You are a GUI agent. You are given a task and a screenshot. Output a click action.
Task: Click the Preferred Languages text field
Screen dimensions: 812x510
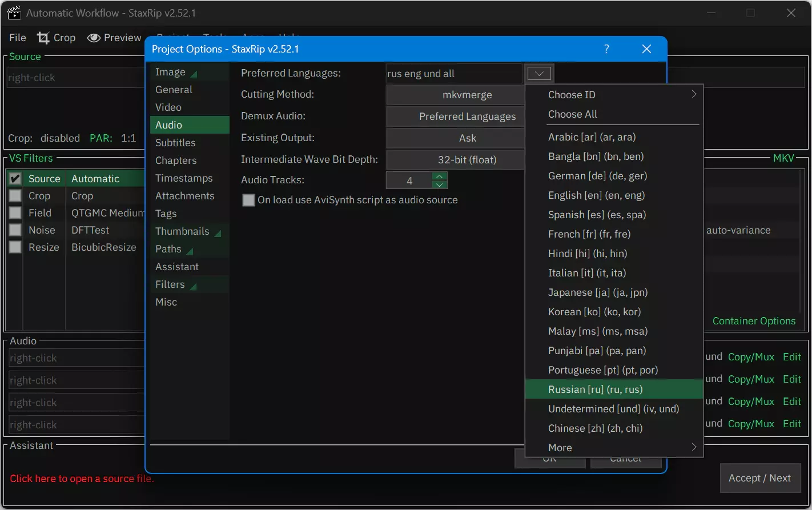click(454, 74)
